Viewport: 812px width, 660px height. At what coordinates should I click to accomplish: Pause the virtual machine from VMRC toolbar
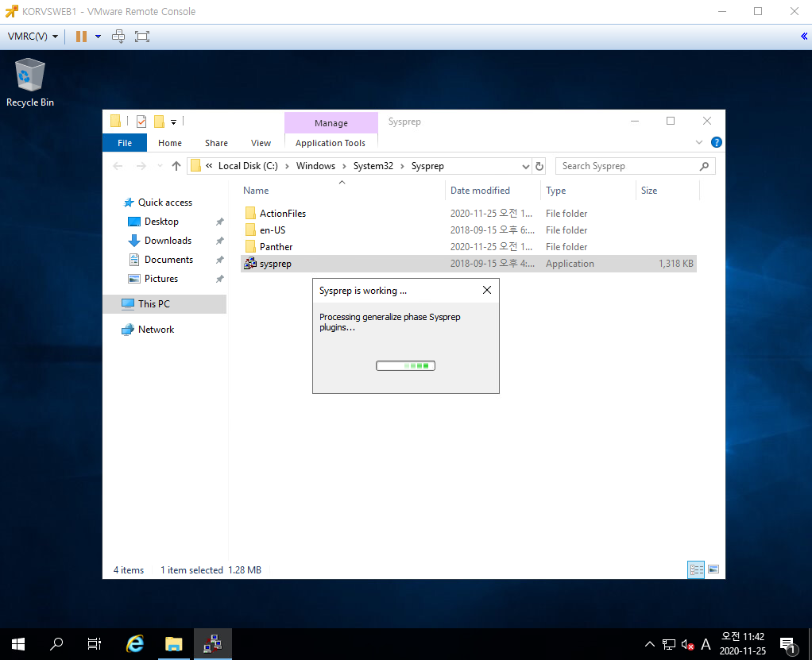point(81,37)
